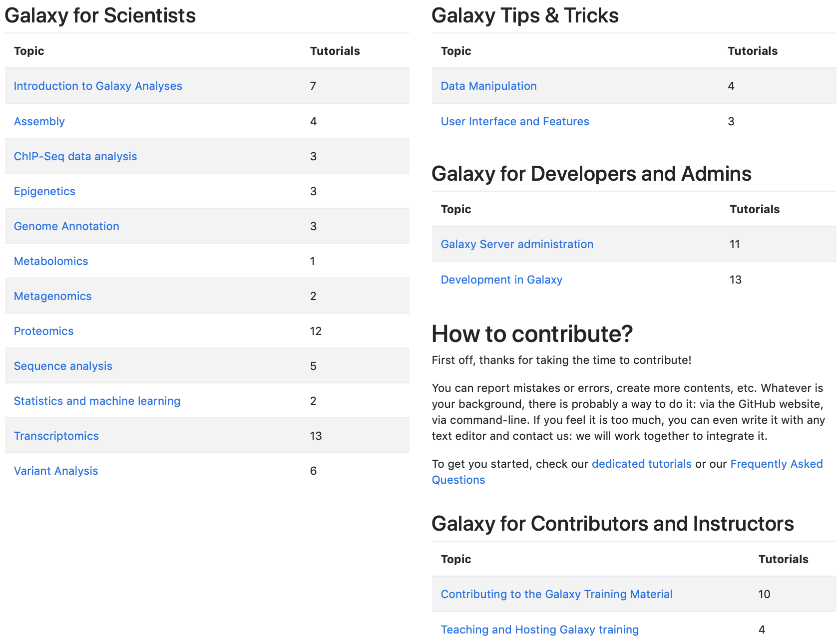Screen dimensions: 840x640
Task: Click the Introduction to Galaxy tutorial count 7
Action: pyautogui.click(x=313, y=86)
